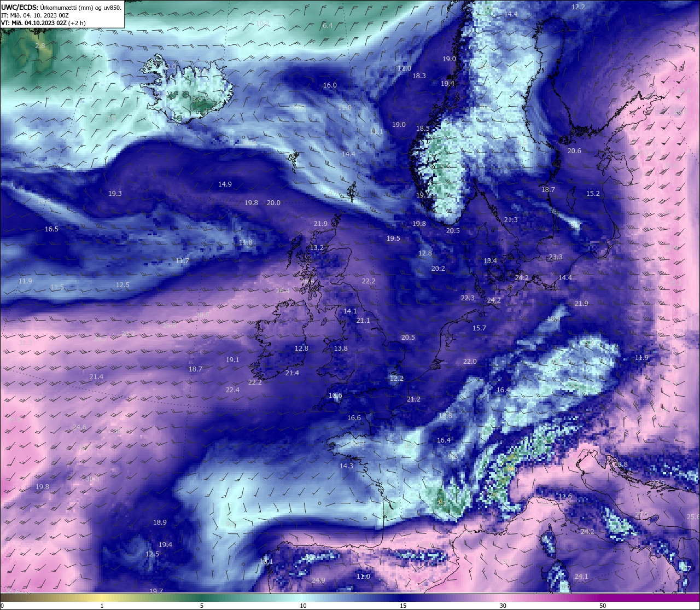This screenshot has height=610, width=700.
Task: Click the map value '13.4'
Action: (x=490, y=261)
